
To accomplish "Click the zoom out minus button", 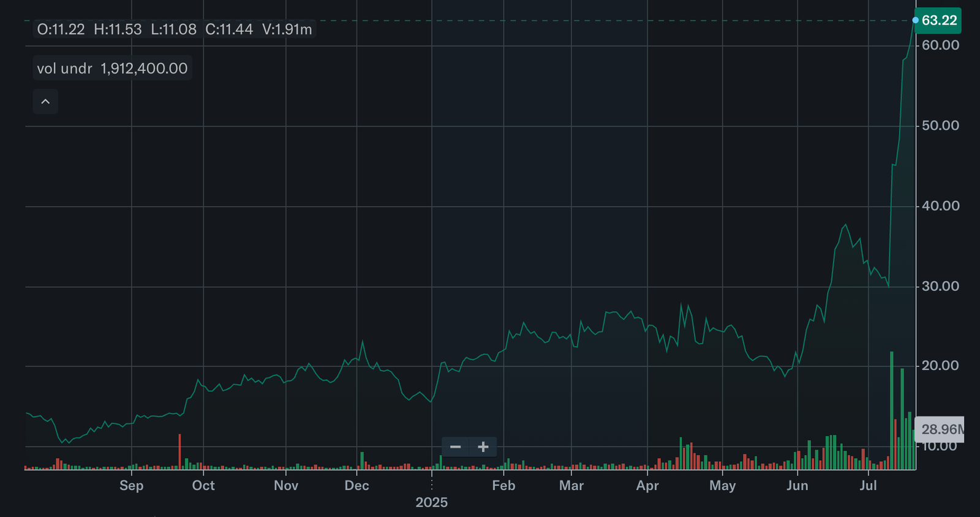I will click(455, 447).
